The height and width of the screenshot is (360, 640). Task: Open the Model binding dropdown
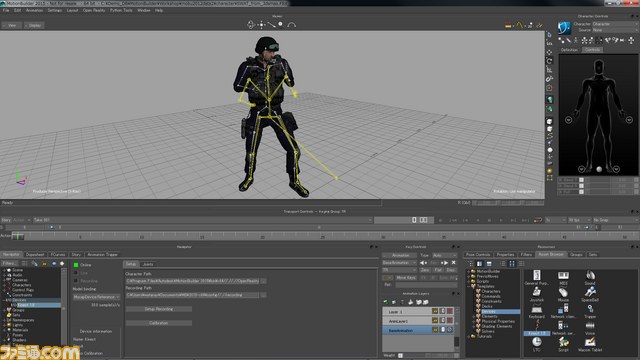click(96, 297)
